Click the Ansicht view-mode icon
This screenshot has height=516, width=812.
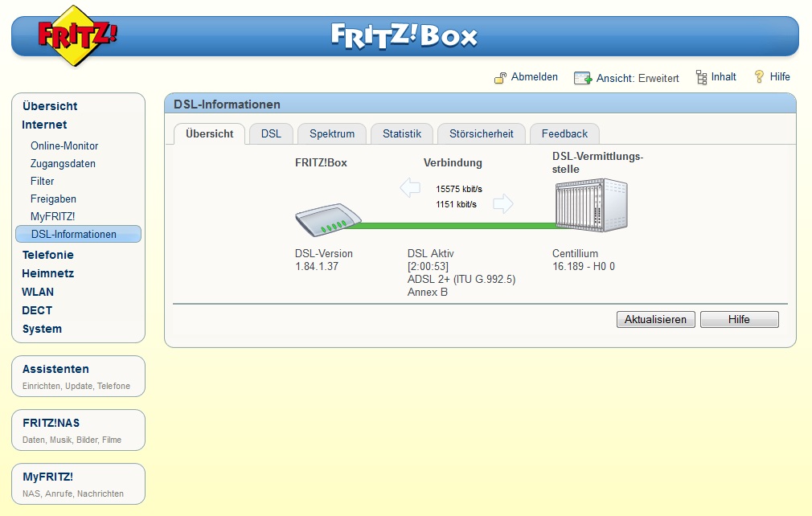click(583, 78)
